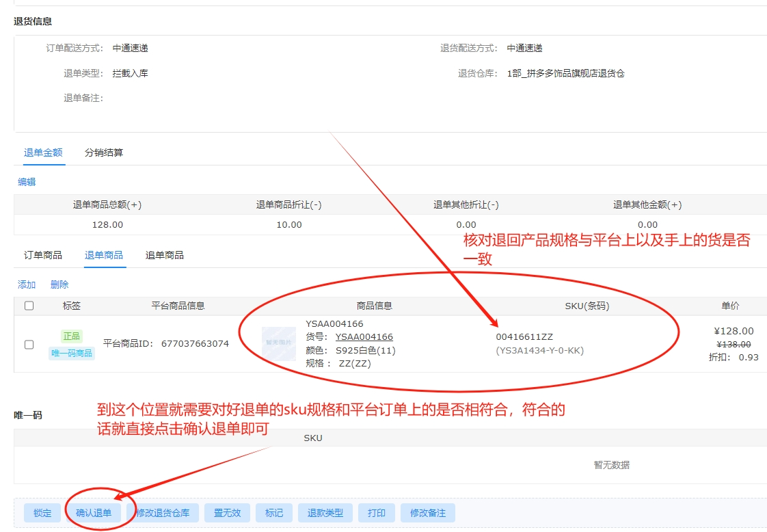Image resolution: width=767 pixels, height=532 pixels.
Task: Open the 退款类型 button
Action: 325,513
